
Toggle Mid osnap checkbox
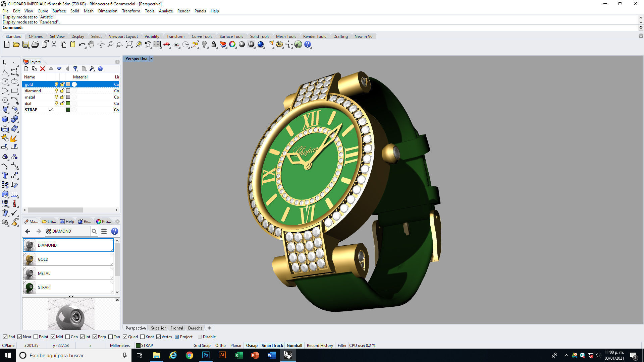click(x=53, y=337)
